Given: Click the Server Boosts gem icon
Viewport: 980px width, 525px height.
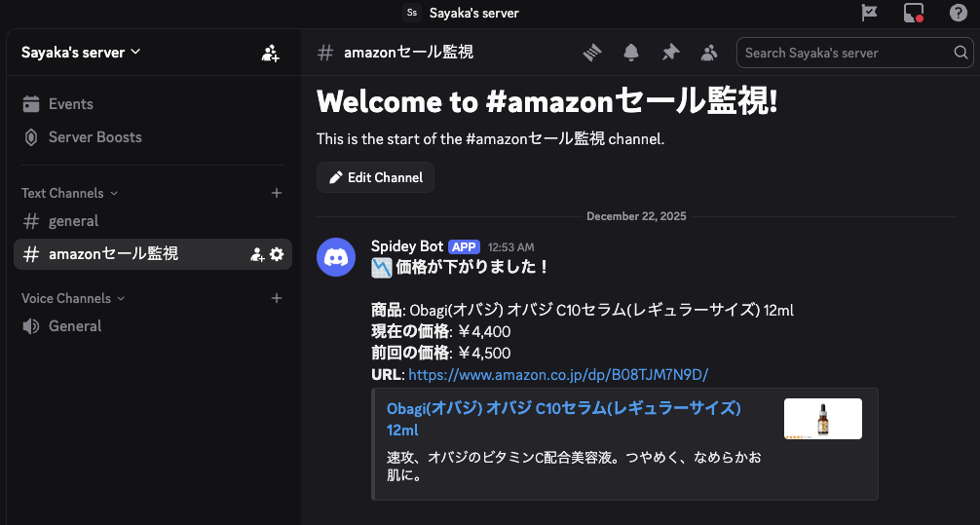Looking at the screenshot, I should [30, 137].
